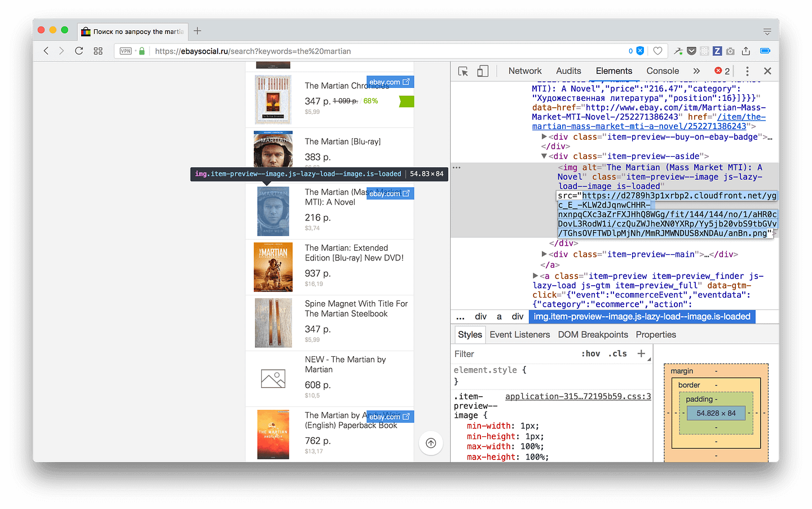812x509 pixels.
Task: Expand the item-preview_finder anchor node
Action: point(536,276)
